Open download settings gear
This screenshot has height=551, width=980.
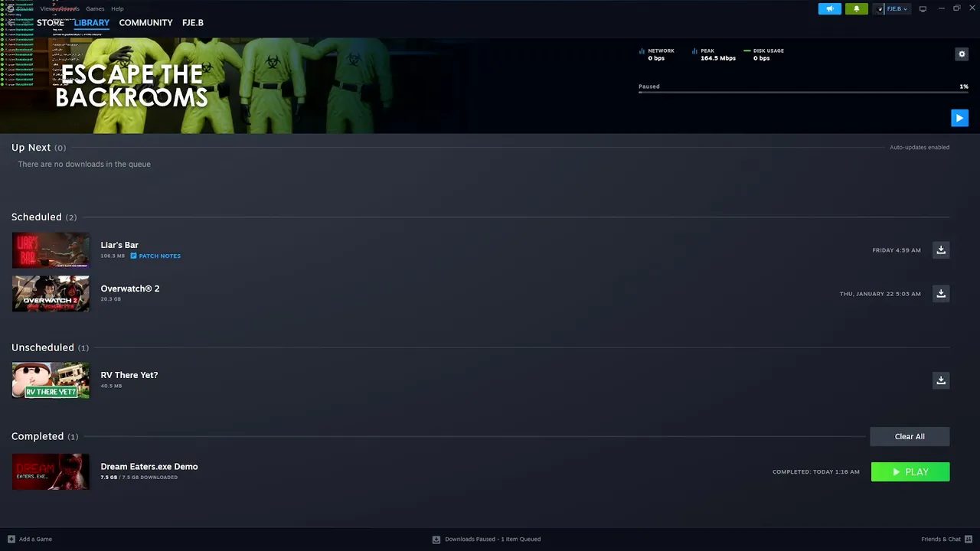pos(962,54)
